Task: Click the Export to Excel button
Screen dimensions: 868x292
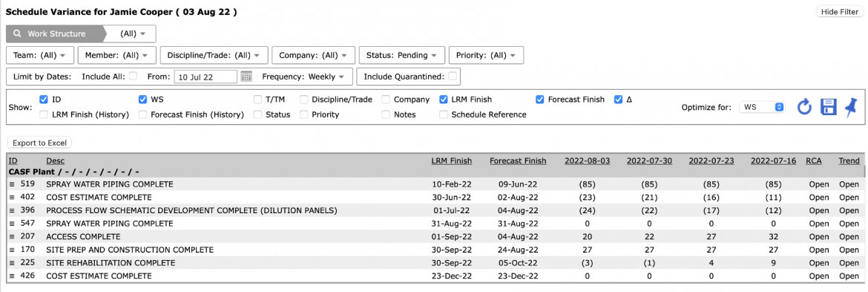Action: coord(40,143)
